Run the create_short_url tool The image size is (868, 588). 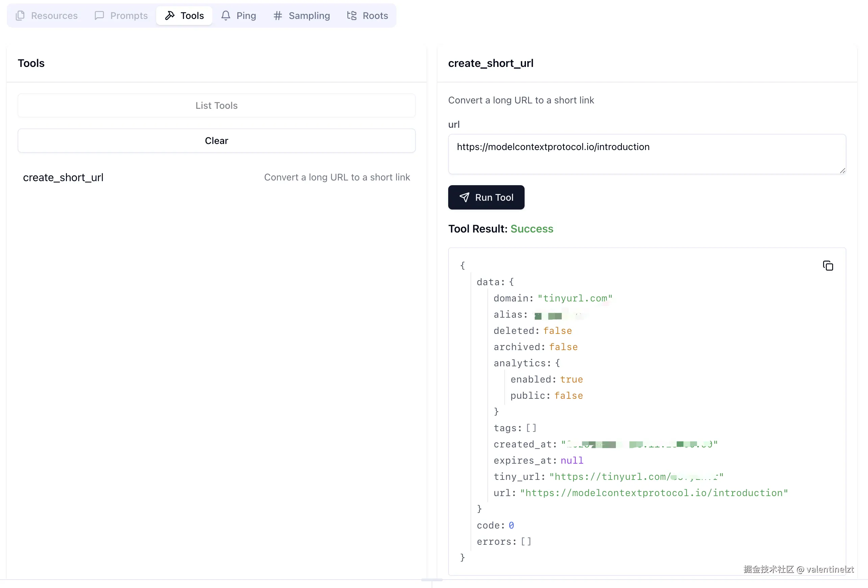click(486, 197)
